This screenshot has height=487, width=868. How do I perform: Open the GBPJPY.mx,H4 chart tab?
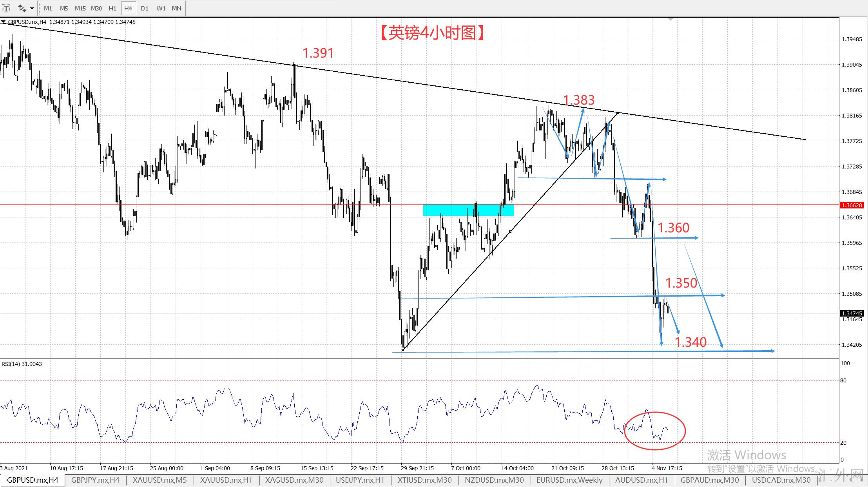pyautogui.click(x=95, y=480)
